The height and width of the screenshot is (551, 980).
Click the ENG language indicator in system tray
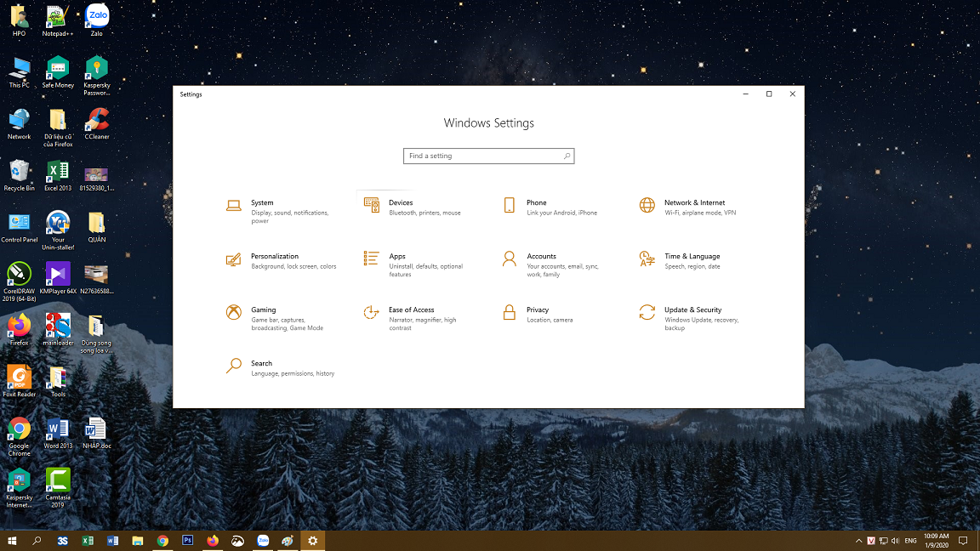(909, 540)
